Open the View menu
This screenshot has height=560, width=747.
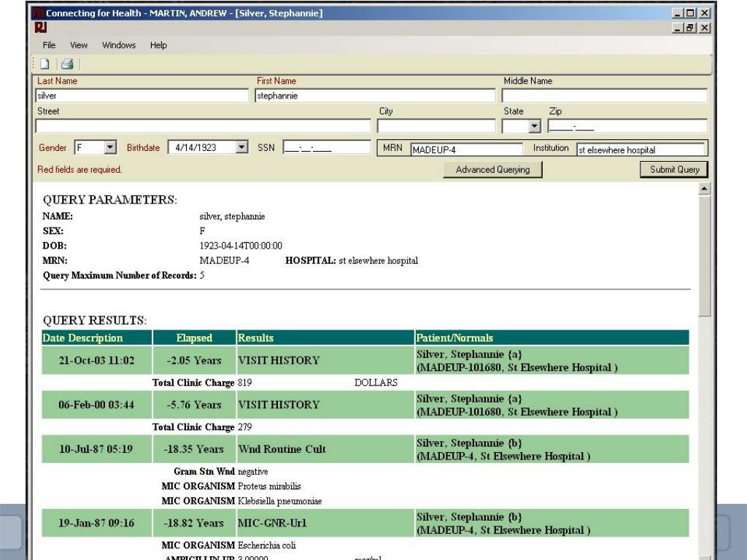(79, 45)
